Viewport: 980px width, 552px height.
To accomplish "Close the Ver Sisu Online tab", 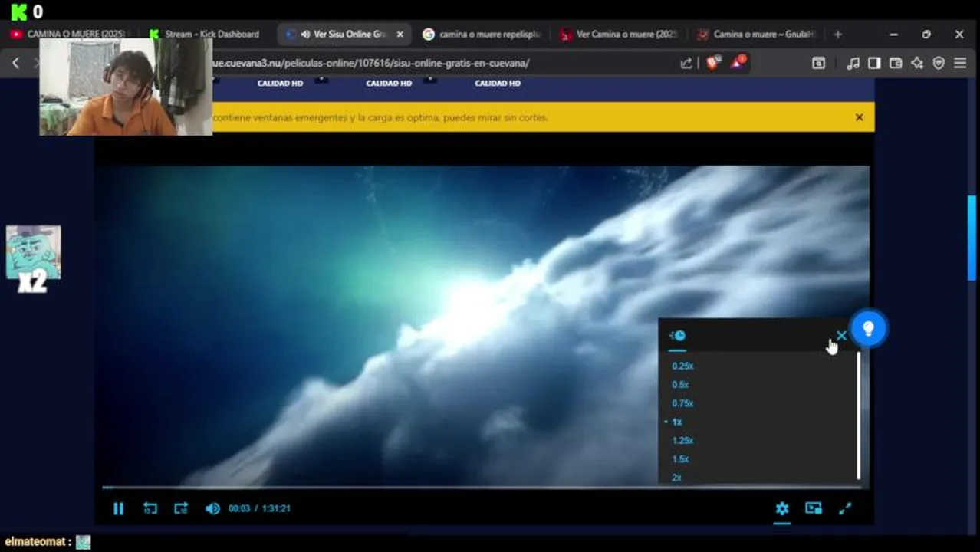I will [x=400, y=34].
